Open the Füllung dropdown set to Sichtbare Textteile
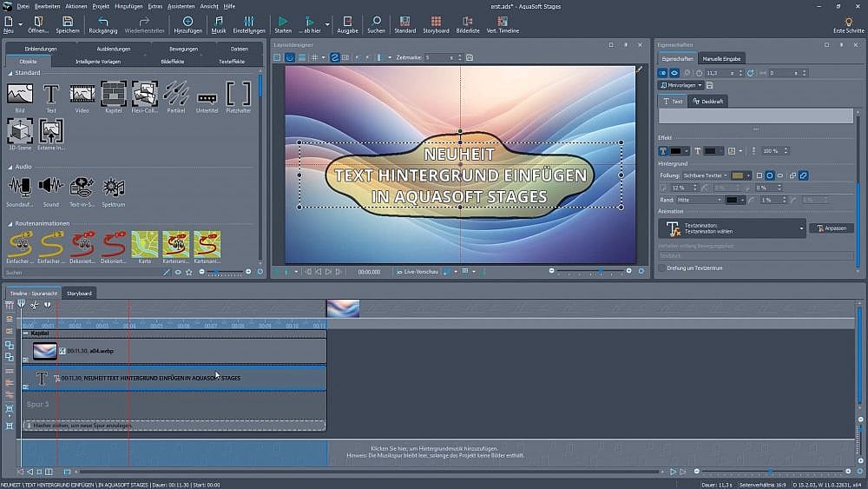 (x=706, y=175)
